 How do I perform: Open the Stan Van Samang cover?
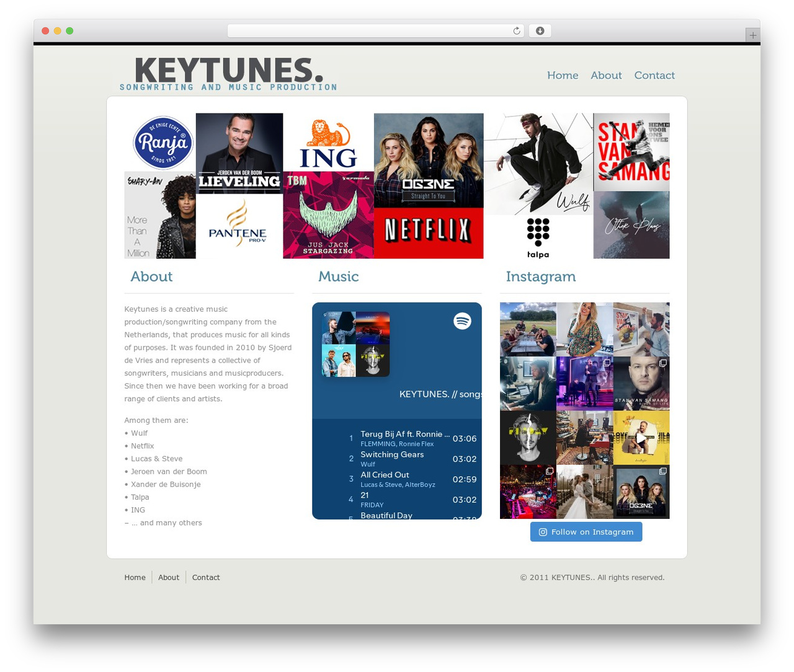[631, 152]
